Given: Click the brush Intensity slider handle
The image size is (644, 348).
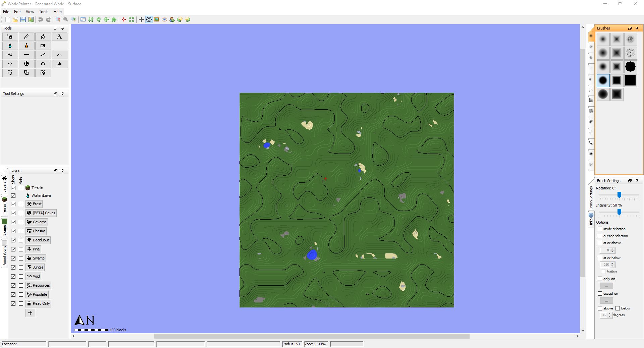Looking at the screenshot, I should [619, 212].
